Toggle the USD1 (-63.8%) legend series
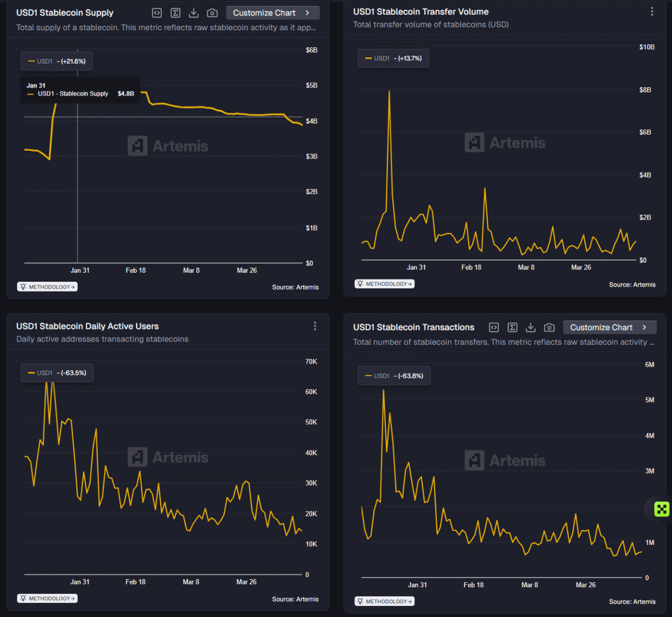The width and height of the screenshot is (672, 617). click(394, 376)
